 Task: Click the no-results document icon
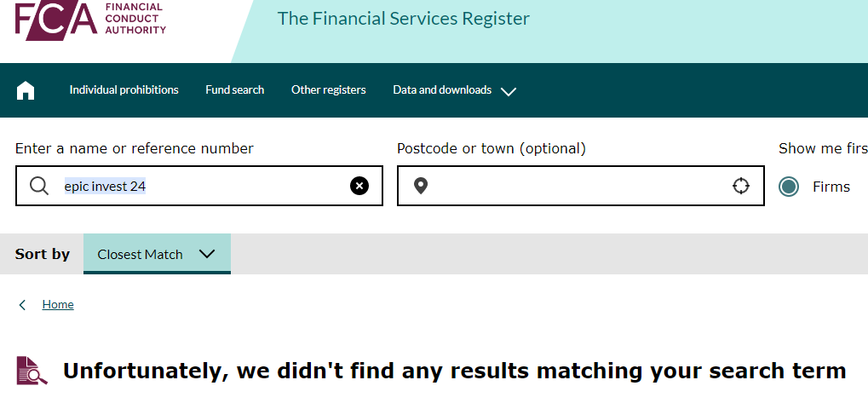pyautogui.click(x=32, y=371)
